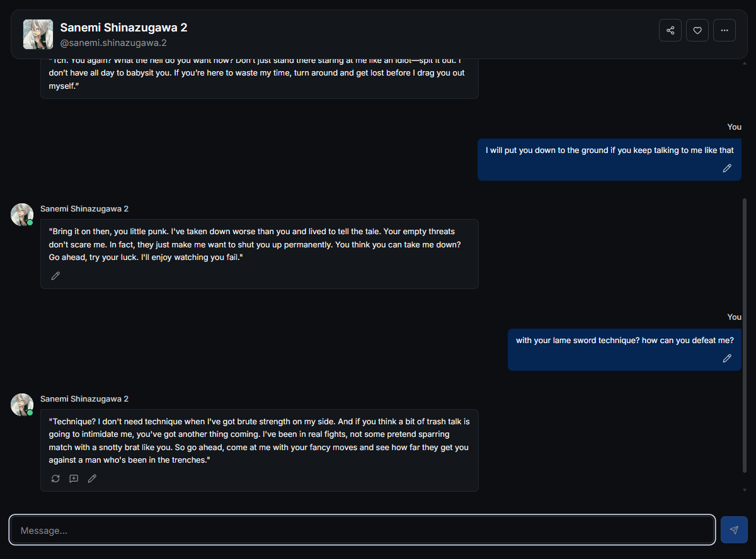Share the Sanemi Shinazugawa 2 chat
Viewport: 756px width, 559px height.
670,30
